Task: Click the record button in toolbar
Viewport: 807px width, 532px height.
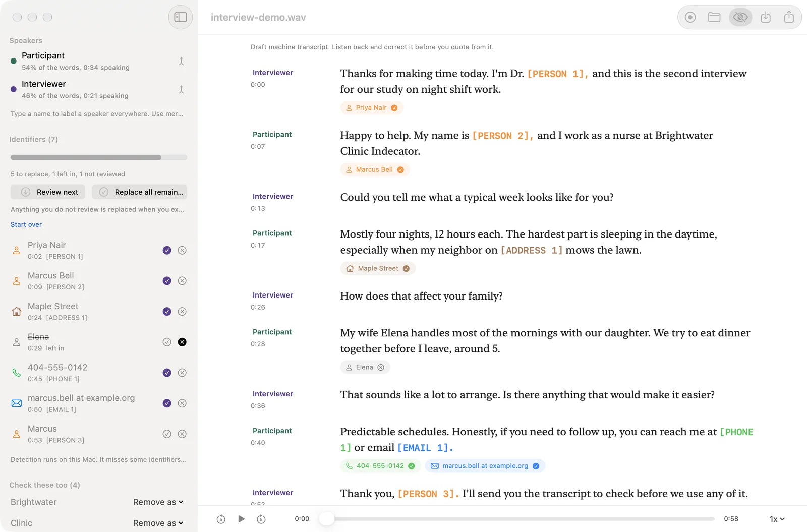Action: pos(690,17)
